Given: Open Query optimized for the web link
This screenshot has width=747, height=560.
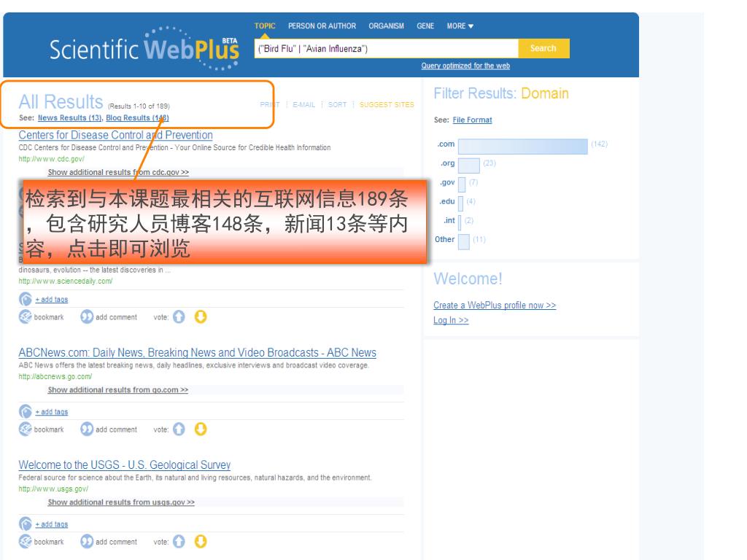Looking at the screenshot, I should click(465, 66).
